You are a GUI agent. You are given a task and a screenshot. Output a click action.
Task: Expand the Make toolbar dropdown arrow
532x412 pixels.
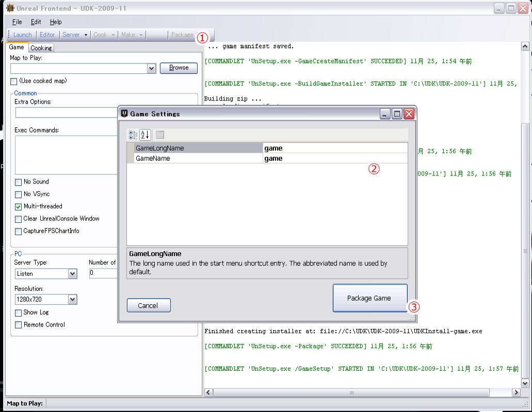click(x=141, y=35)
